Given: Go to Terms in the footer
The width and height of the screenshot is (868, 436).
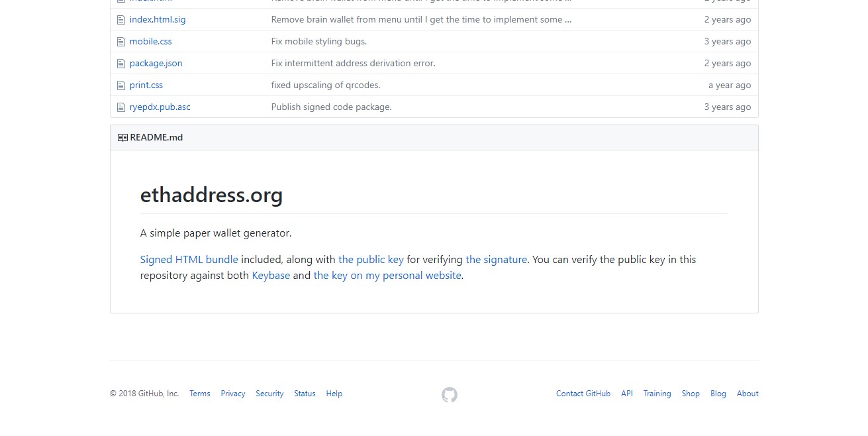Looking at the screenshot, I should coord(199,394).
